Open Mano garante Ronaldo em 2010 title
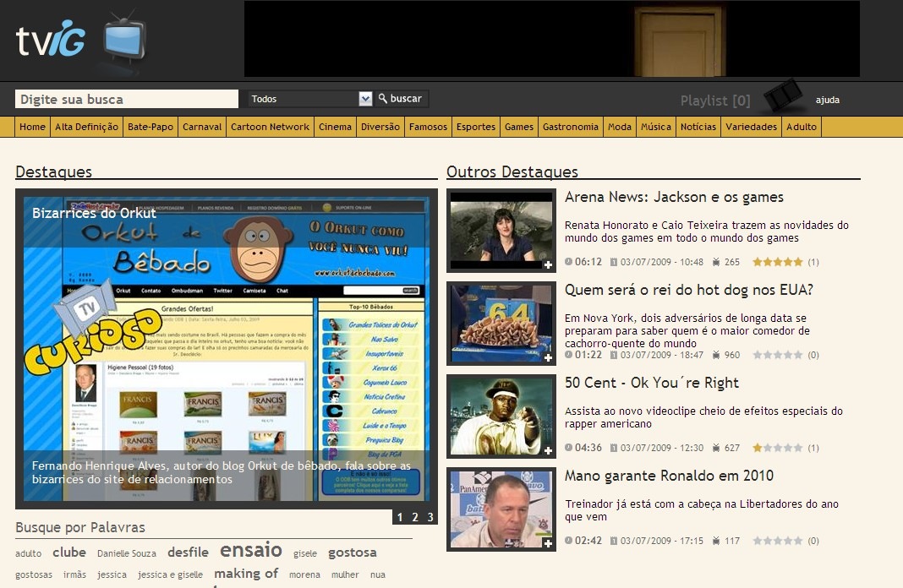The image size is (903, 588). coord(669,476)
